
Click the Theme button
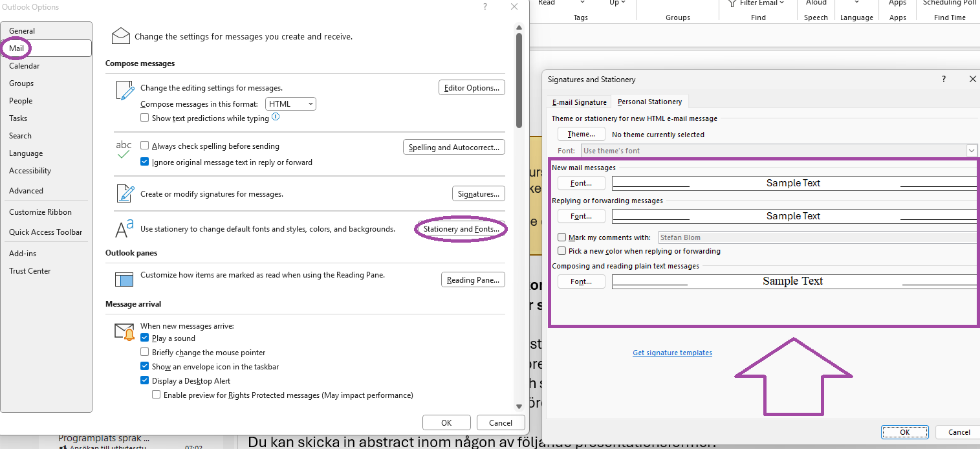pos(582,134)
